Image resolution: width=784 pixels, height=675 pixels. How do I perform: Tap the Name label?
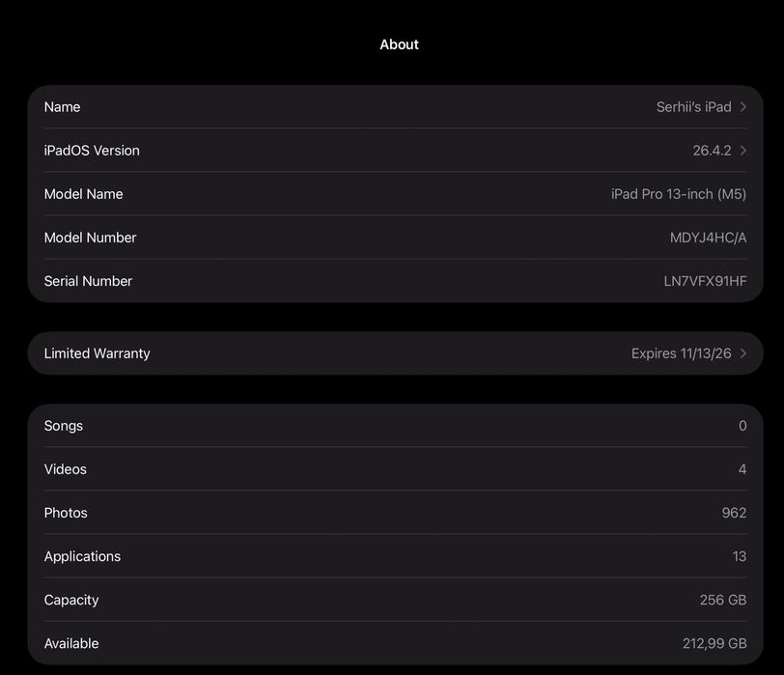coord(62,107)
